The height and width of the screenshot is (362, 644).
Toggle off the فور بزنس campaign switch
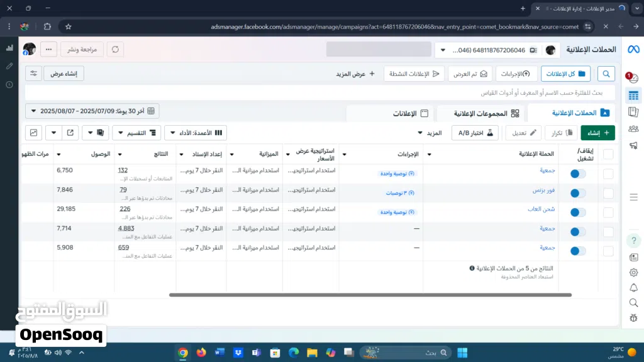coord(577,193)
